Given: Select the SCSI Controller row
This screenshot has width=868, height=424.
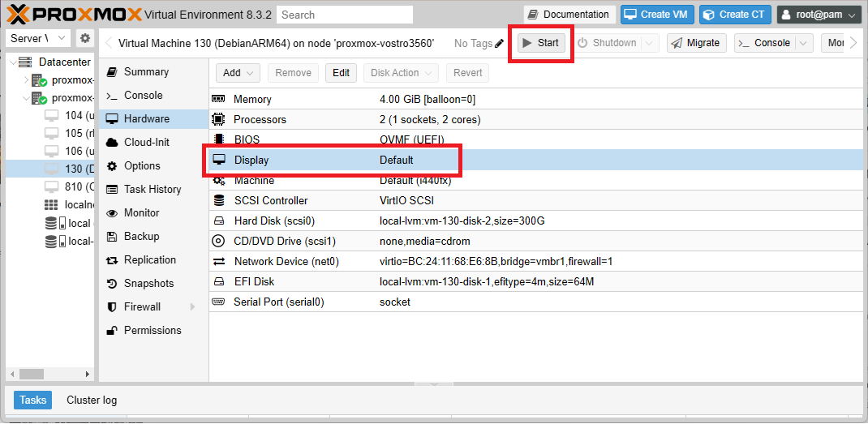Looking at the screenshot, I should click(538, 200).
